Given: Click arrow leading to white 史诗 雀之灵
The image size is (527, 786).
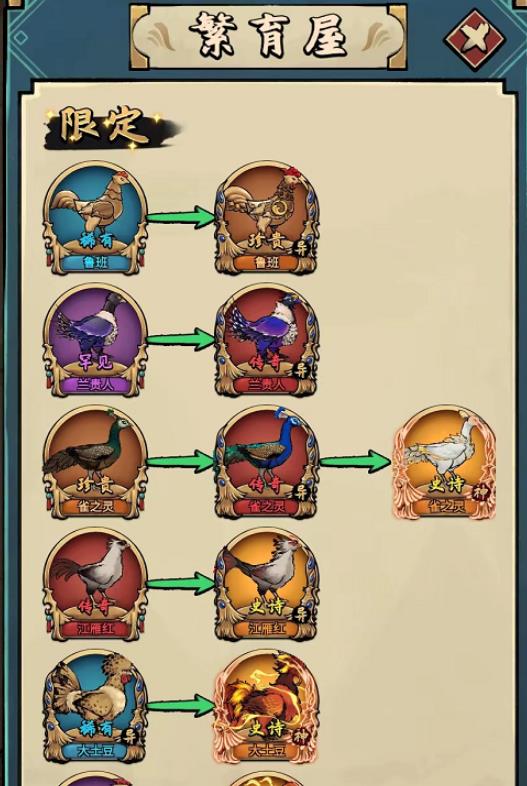Looking at the screenshot, I should click(355, 461).
